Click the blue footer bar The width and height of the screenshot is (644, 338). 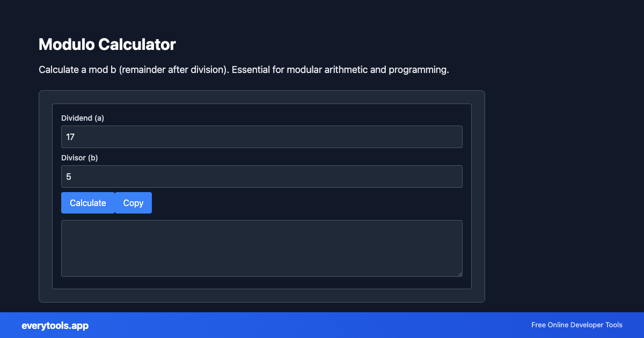pyautogui.click(x=322, y=325)
